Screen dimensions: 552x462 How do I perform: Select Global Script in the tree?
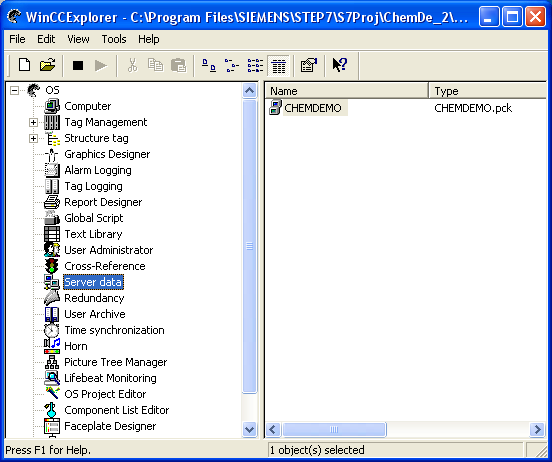click(x=94, y=218)
